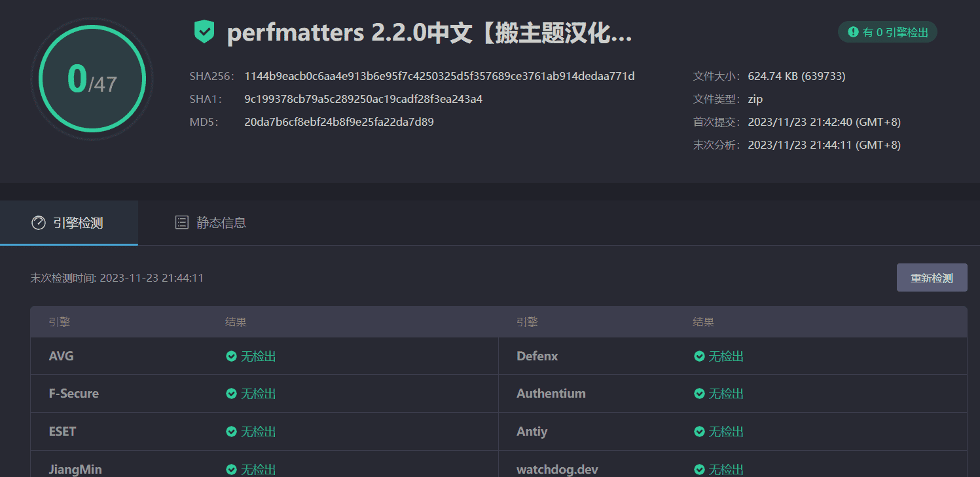Image resolution: width=980 pixels, height=477 pixels.
Task: Click the 首次提交: label
Action: pyautogui.click(x=717, y=122)
